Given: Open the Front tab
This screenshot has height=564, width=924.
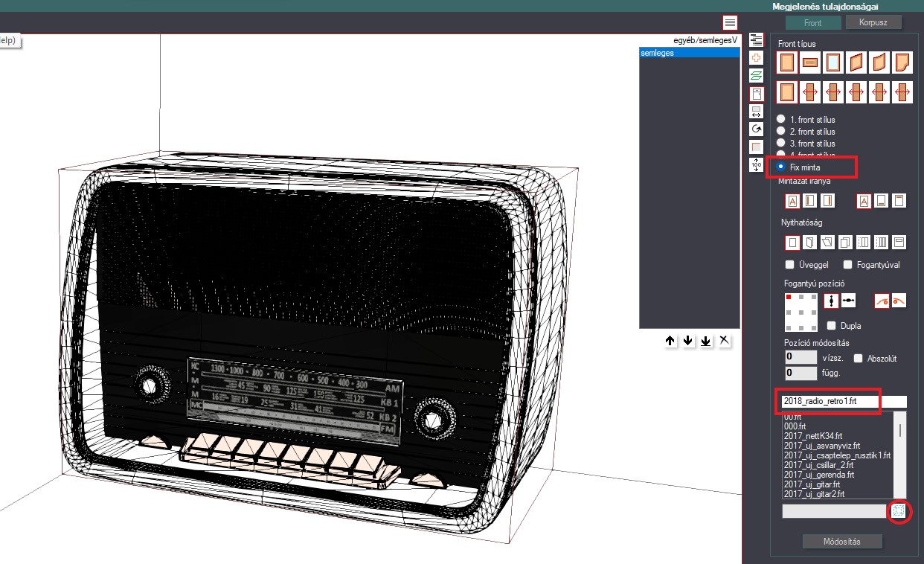Looking at the screenshot, I should pos(813,23).
